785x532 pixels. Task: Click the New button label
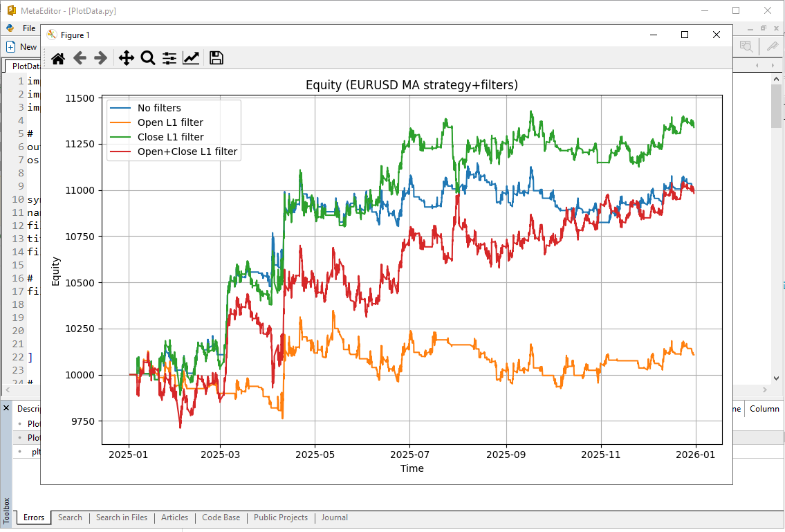[x=28, y=46]
